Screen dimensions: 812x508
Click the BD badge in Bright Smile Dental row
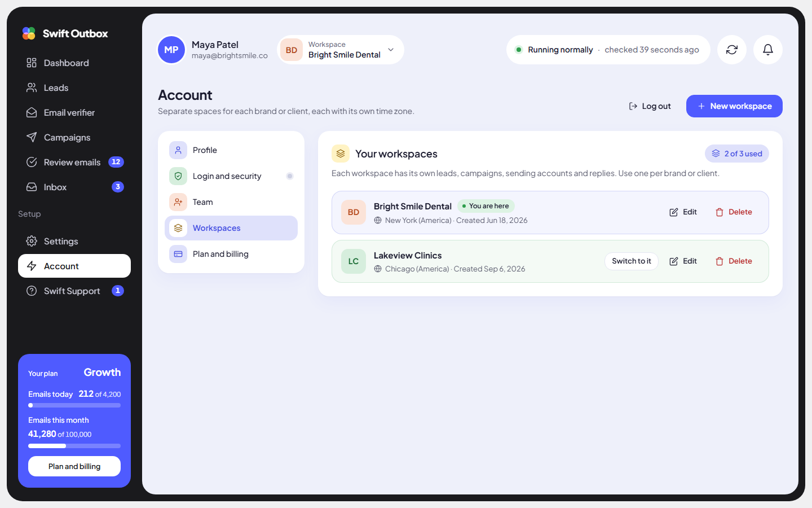click(354, 212)
